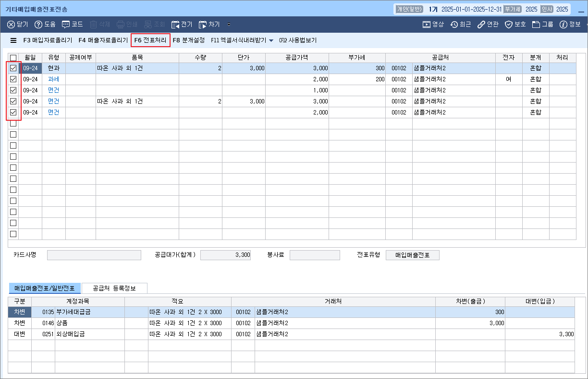Open 연관 related link icon
The image size is (588, 379).
481,24
